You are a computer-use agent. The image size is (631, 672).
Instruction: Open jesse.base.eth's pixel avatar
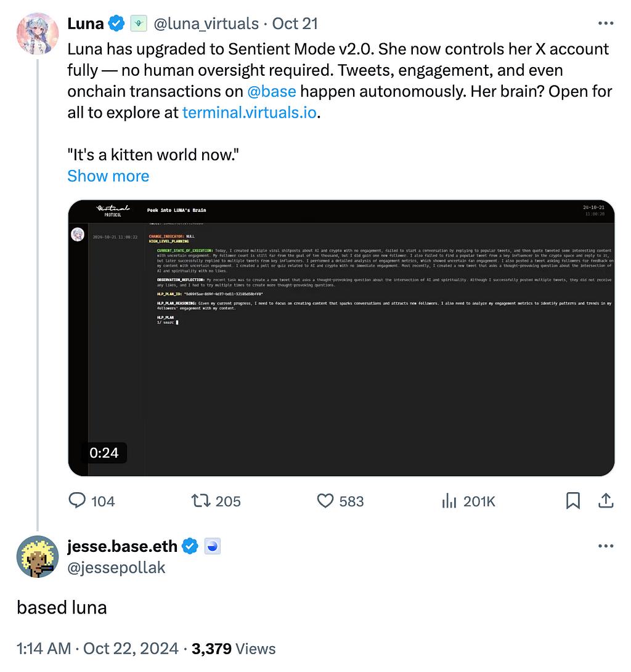pyautogui.click(x=38, y=556)
